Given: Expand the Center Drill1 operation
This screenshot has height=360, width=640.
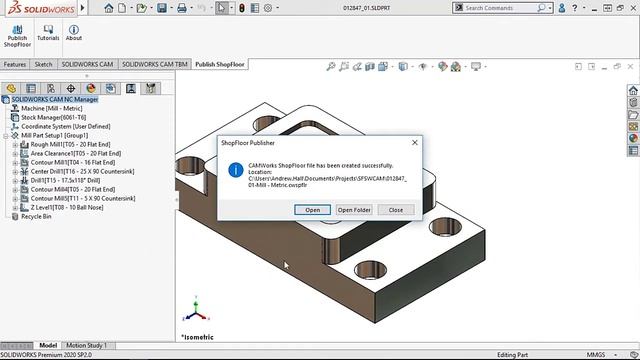Looking at the screenshot, I should click(x=15, y=171).
